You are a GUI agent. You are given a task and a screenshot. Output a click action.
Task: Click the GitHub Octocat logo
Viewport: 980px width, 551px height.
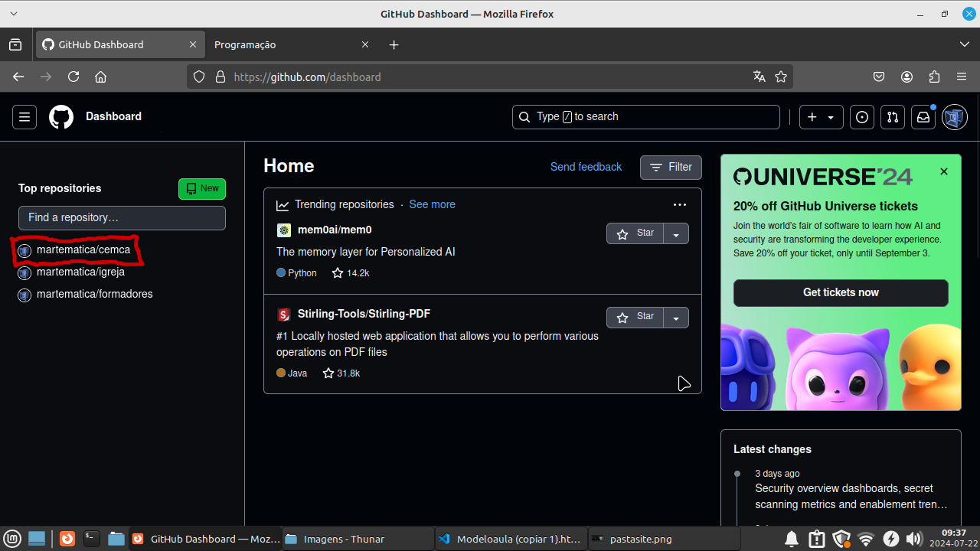point(61,117)
